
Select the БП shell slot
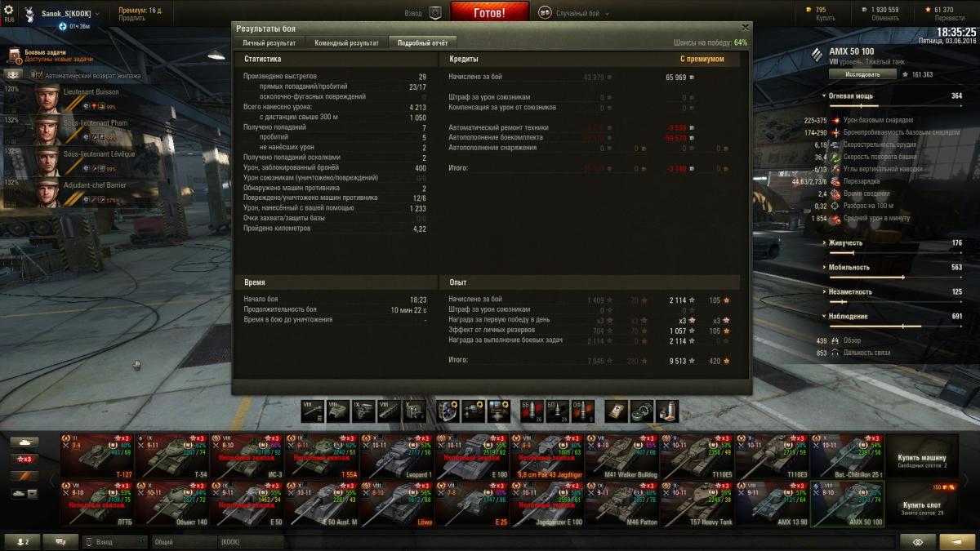(x=557, y=411)
